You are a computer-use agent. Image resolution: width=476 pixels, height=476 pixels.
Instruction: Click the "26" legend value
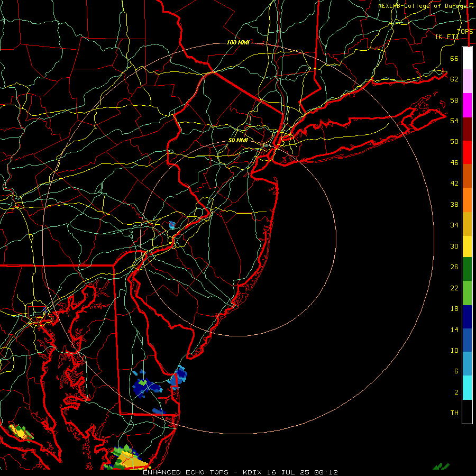[x=454, y=267]
